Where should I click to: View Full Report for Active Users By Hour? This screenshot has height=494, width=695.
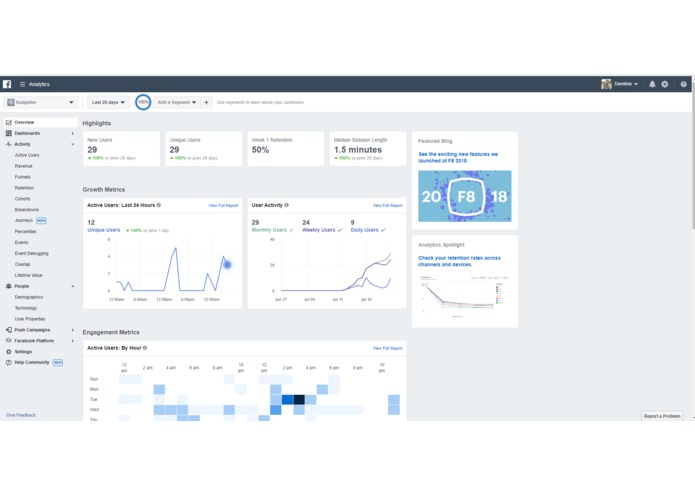[x=387, y=348]
